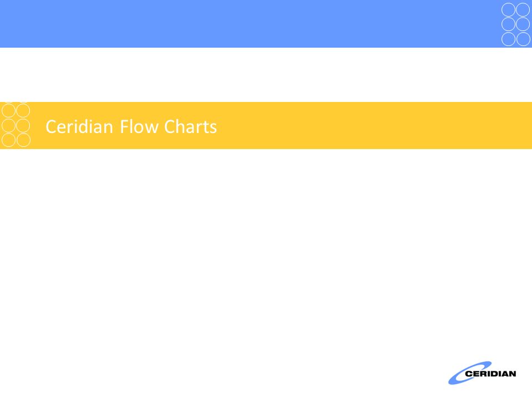This screenshot has width=532, height=399.
Task: Click the word "Charts" in the slide title
Action: (190, 126)
